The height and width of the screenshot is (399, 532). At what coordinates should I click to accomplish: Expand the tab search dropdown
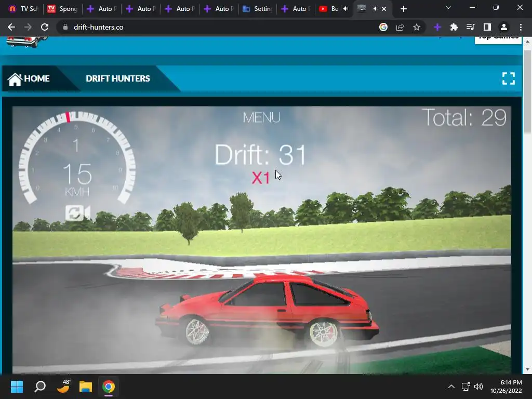coord(448,7)
